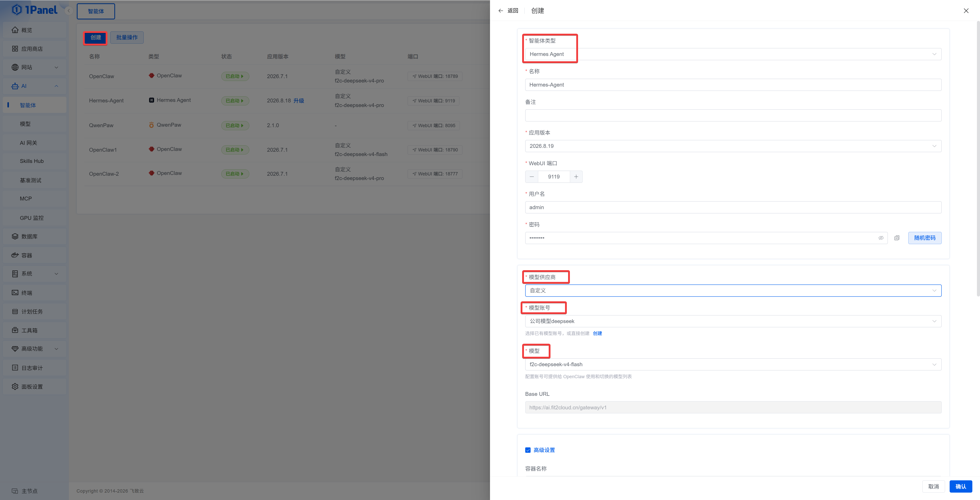Open 工具箱 toolbox
980x500 pixels.
[x=34, y=330]
